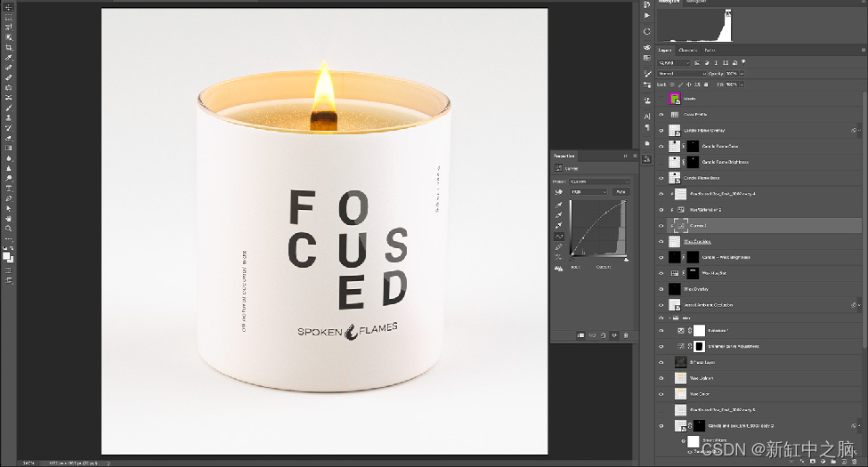Pick the Curves on-image adjustment hand tool

558,192
